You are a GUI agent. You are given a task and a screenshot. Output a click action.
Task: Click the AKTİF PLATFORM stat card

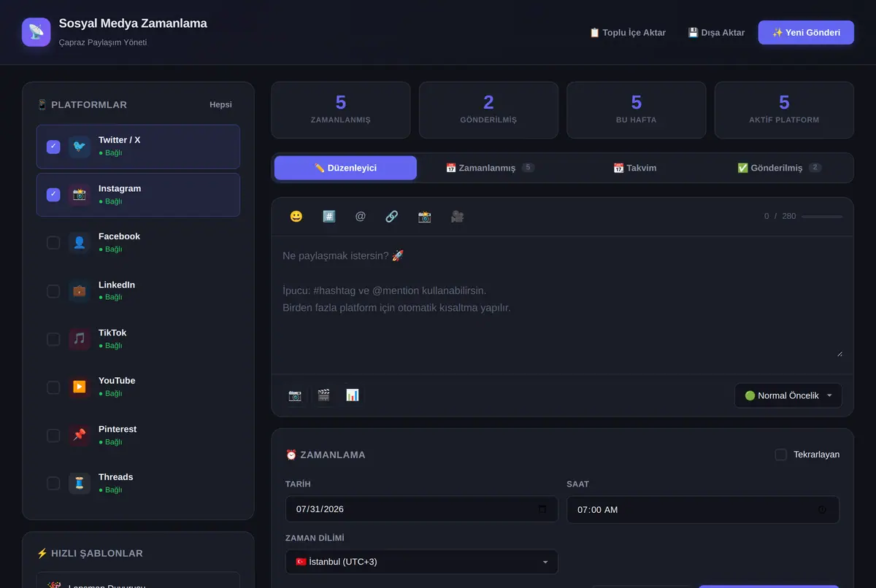(x=784, y=110)
